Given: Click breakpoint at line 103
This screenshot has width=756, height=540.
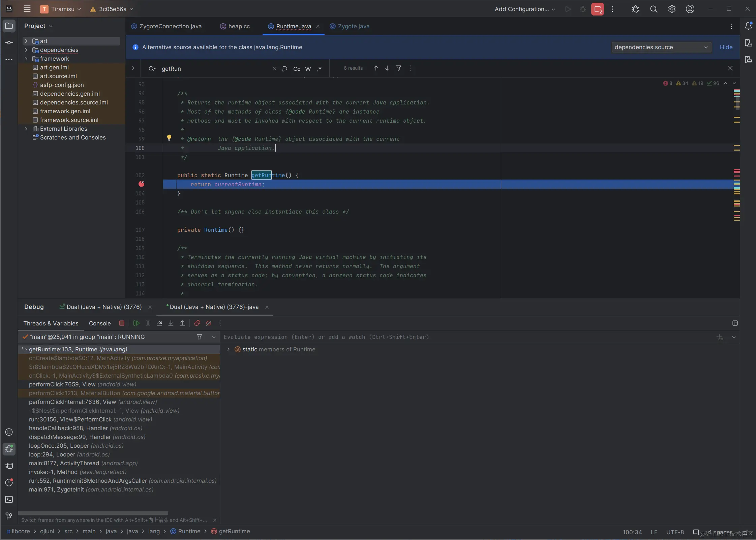Looking at the screenshot, I should (x=142, y=184).
